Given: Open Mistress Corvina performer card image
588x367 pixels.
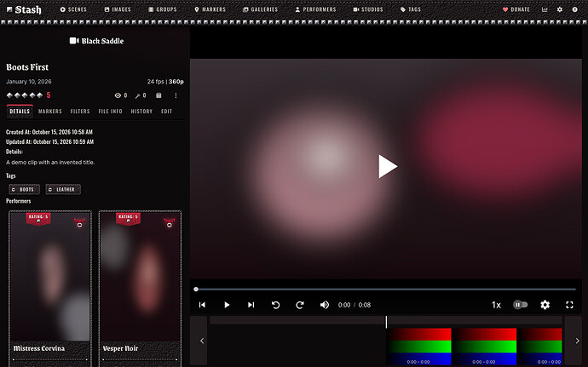Looking at the screenshot, I should point(50,278).
